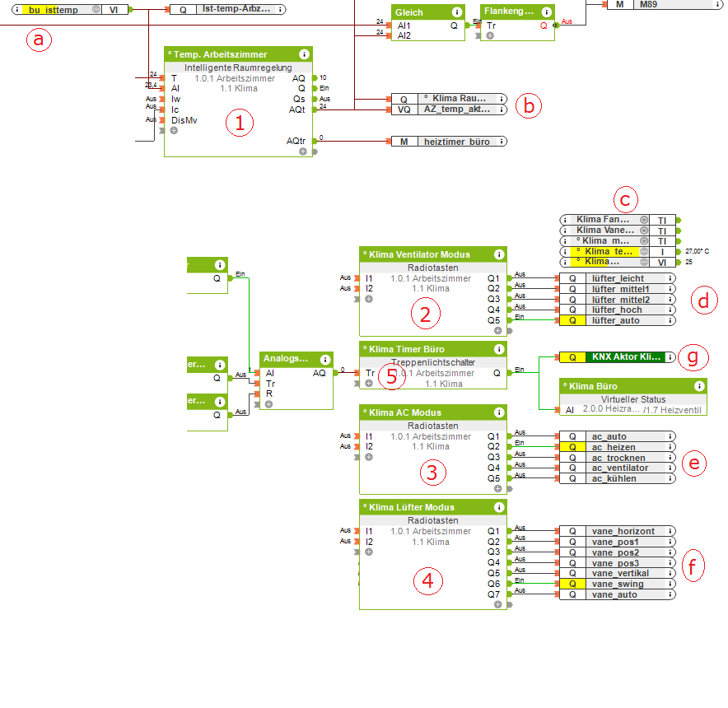The image size is (728, 708).
Task: Click info icon on Klima Ventilator Modus block
Action: 498,254
